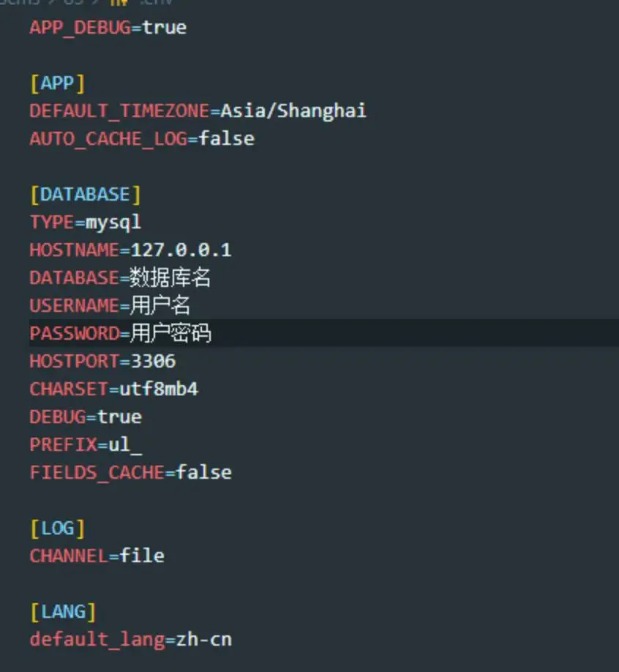Click the 数据库名 database name placeholder

coord(170,278)
